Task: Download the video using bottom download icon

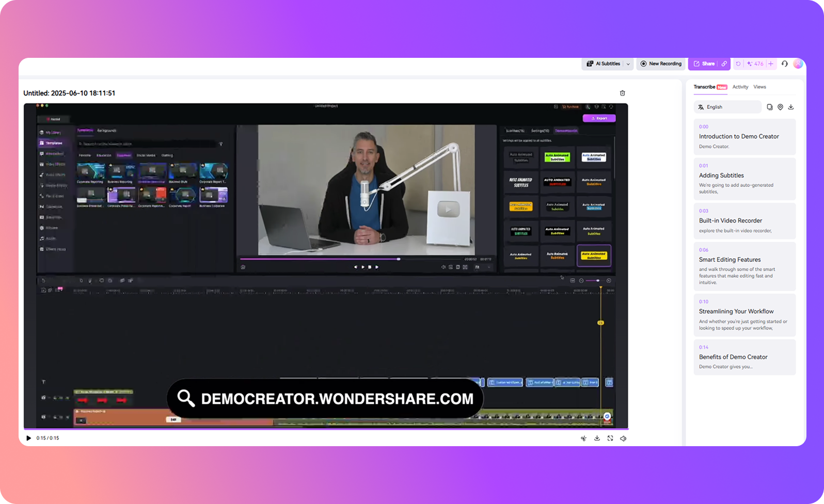Action: [597, 438]
